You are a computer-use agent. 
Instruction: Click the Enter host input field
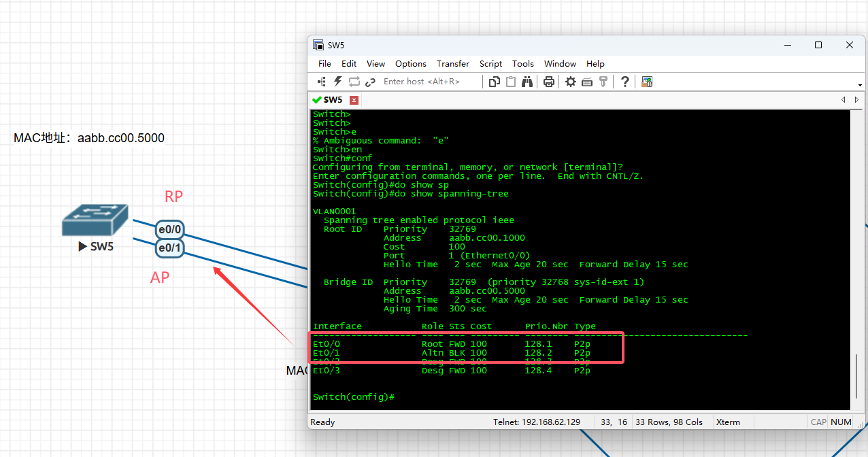click(x=430, y=82)
